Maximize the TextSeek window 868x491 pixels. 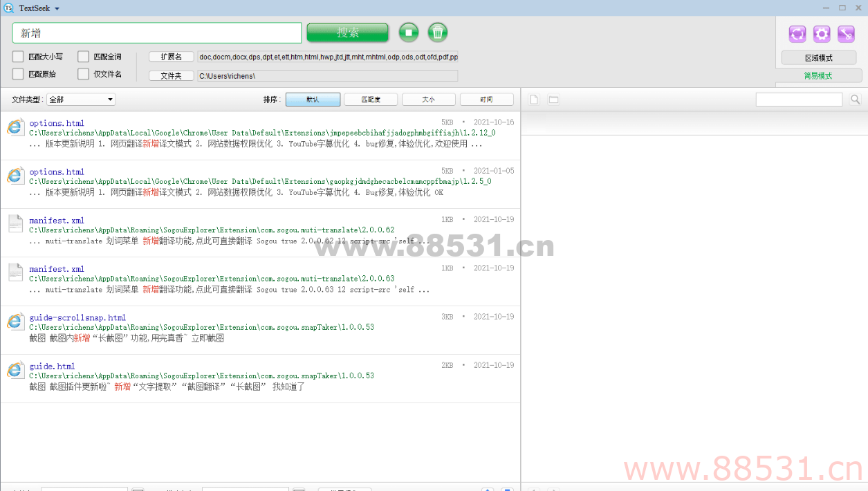tap(842, 8)
